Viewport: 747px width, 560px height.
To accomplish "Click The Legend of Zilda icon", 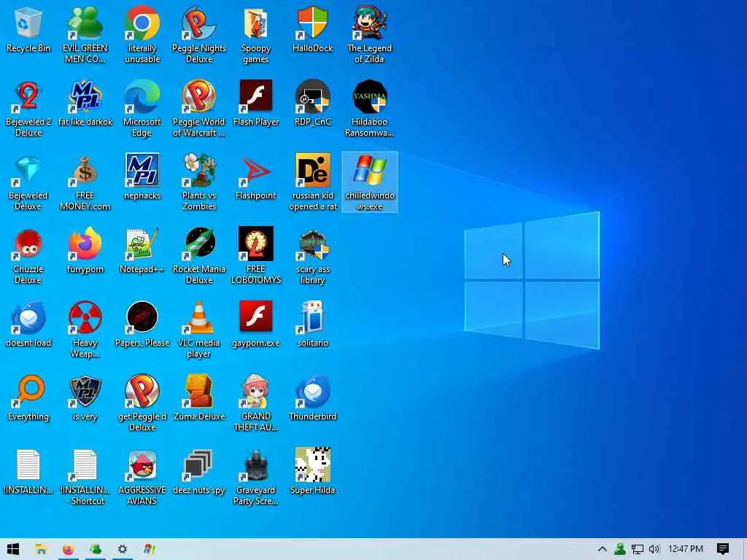I will 369,34.
